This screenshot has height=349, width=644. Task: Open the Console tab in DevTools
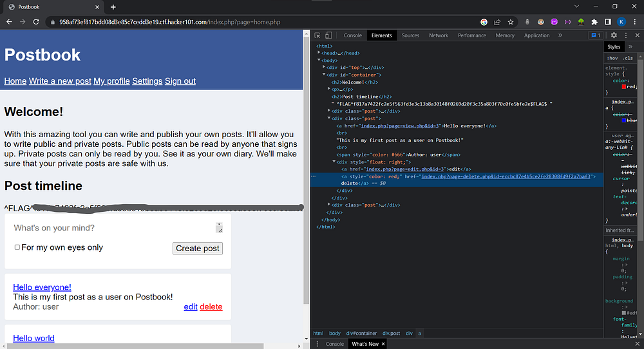pyautogui.click(x=353, y=35)
